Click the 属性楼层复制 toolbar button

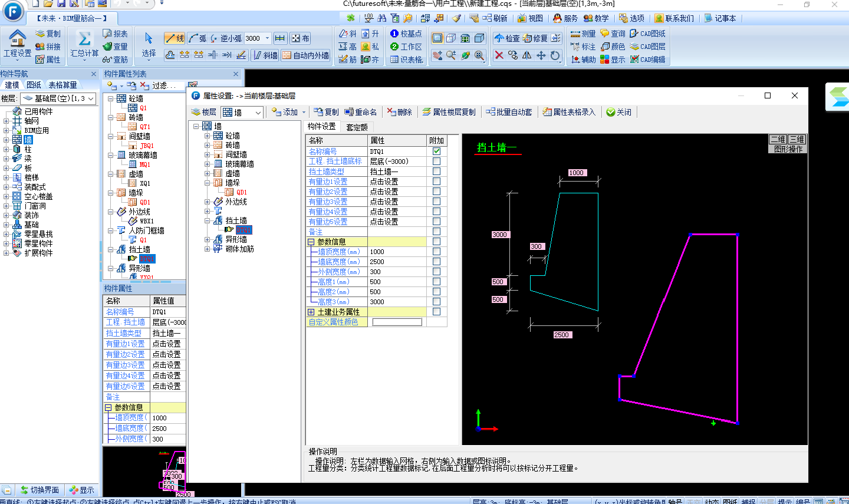pos(449,112)
